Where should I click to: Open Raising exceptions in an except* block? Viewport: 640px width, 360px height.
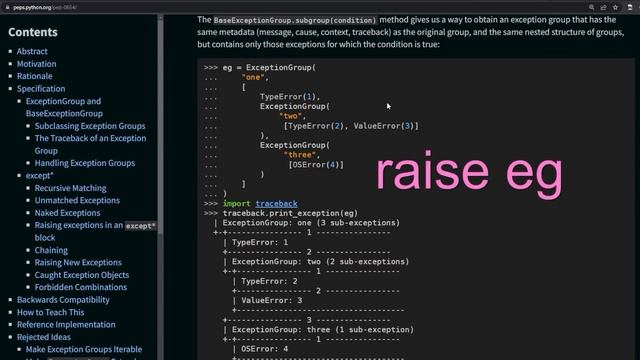pyautogui.click(x=95, y=231)
